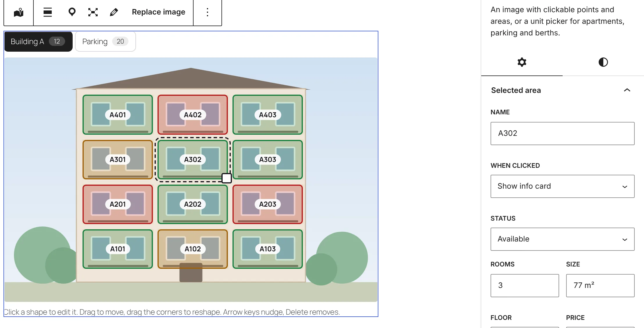
Task: Select apartment A303 on the building
Action: (268, 159)
